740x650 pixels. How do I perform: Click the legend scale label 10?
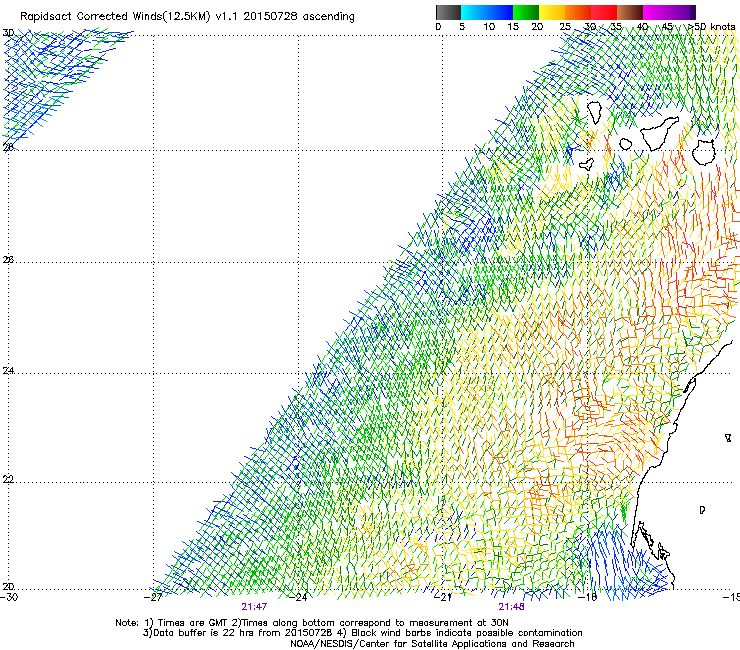point(489,27)
